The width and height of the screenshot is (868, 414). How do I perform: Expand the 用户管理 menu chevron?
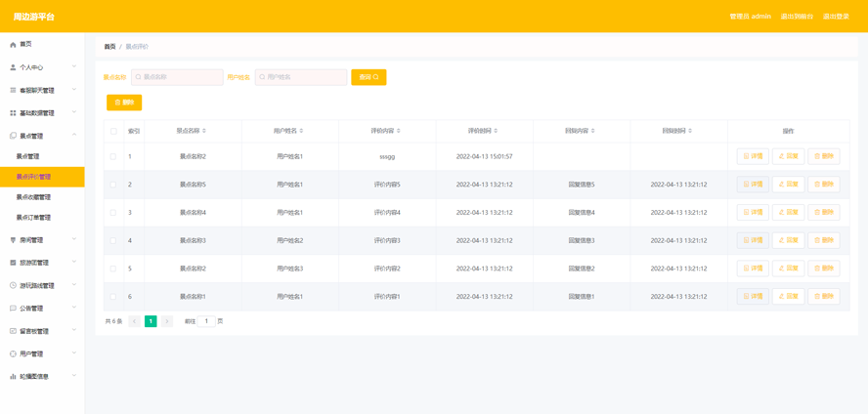click(74, 353)
